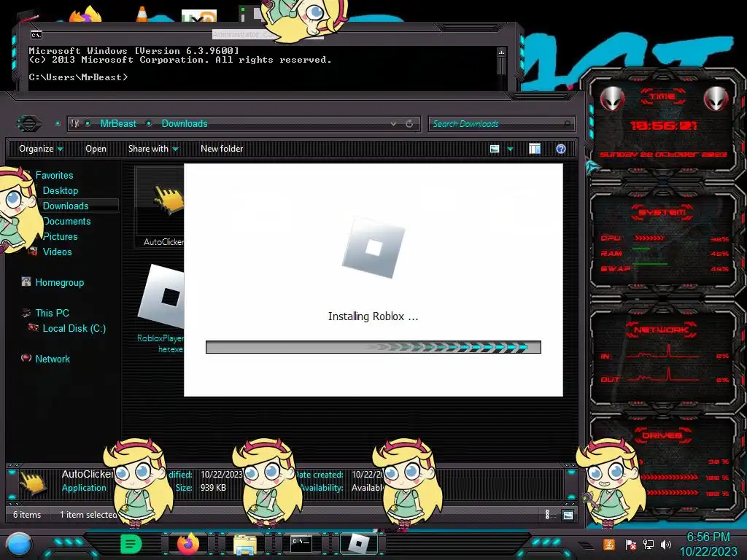Expand the arrow before Downloads breadcrumb

click(149, 124)
